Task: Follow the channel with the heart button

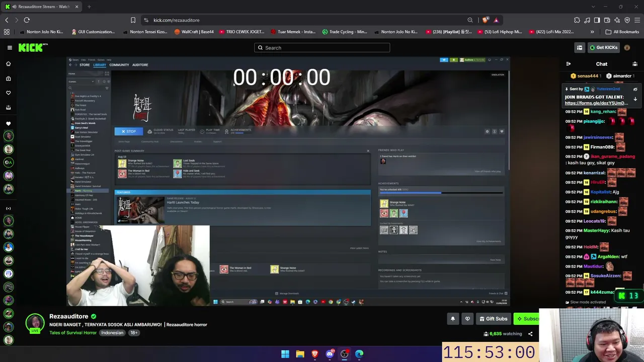Action: pyautogui.click(x=467, y=319)
